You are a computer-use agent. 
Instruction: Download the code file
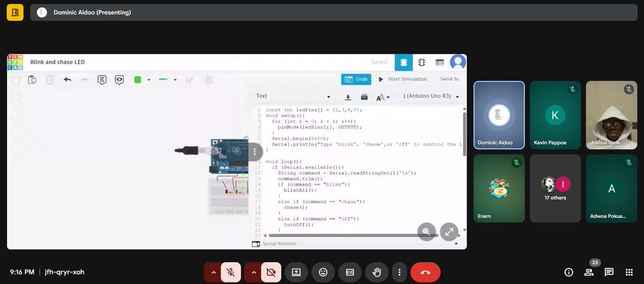[x=348, y=97]
